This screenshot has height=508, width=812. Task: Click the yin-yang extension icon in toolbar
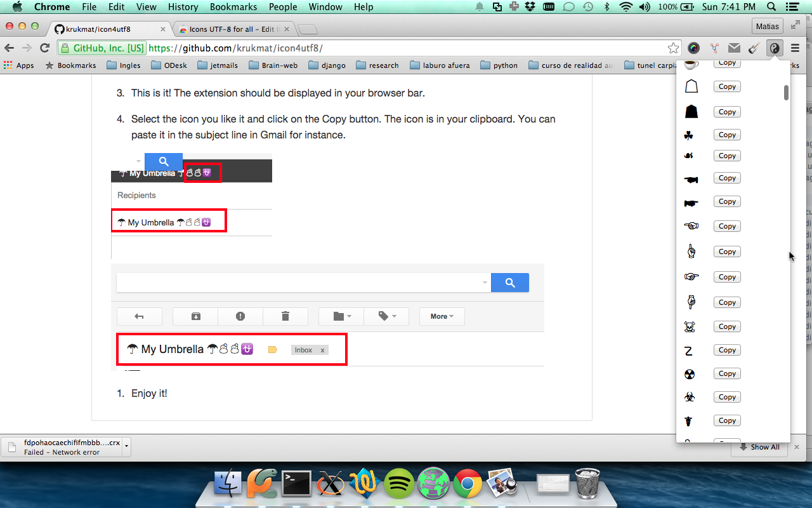point(775,48)
